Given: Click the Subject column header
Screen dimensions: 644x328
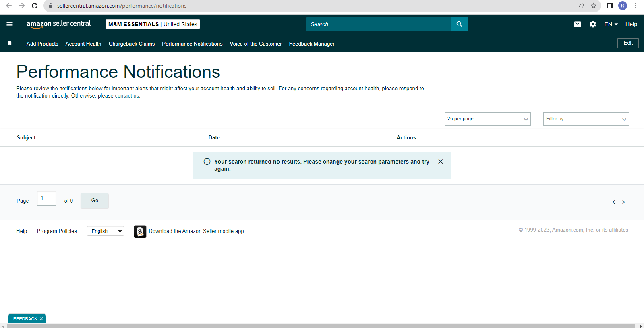Looking at the screenshot, I should [26, 137].
